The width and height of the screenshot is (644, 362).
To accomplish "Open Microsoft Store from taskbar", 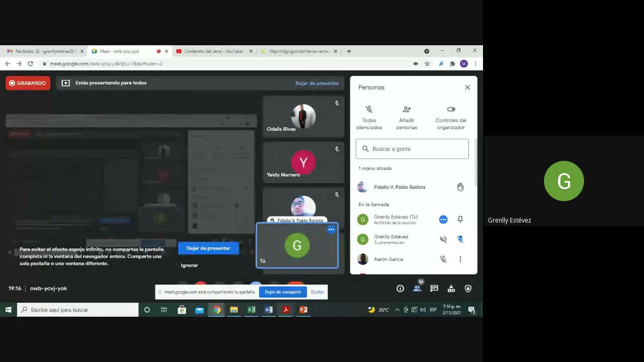I will click(182, 310).
